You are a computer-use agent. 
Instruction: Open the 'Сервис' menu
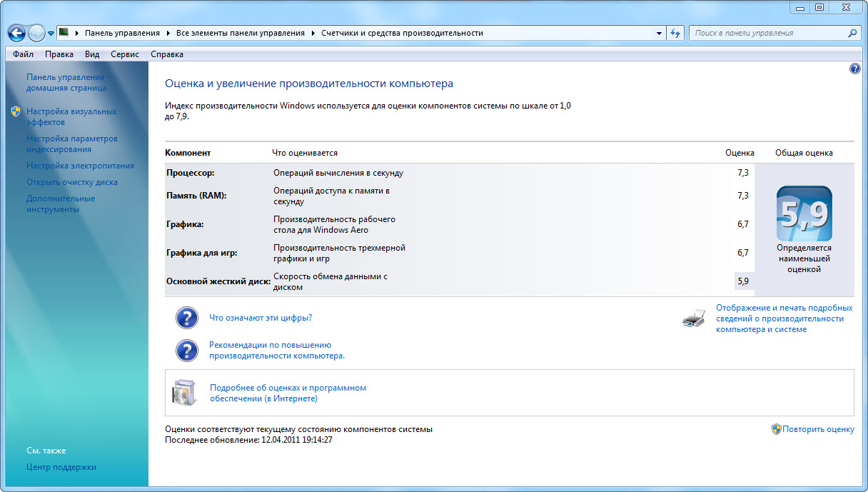click(x=125, y=54)
